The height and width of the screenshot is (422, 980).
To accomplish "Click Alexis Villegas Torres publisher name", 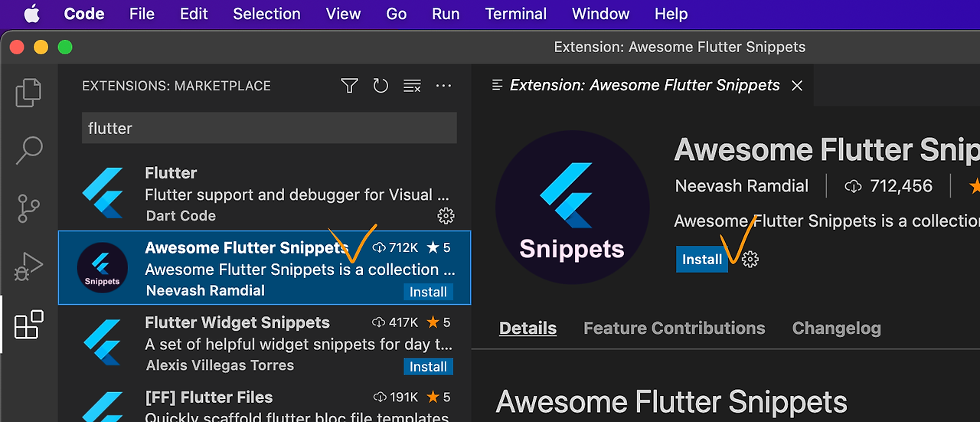I will click(x=220, y=365).
